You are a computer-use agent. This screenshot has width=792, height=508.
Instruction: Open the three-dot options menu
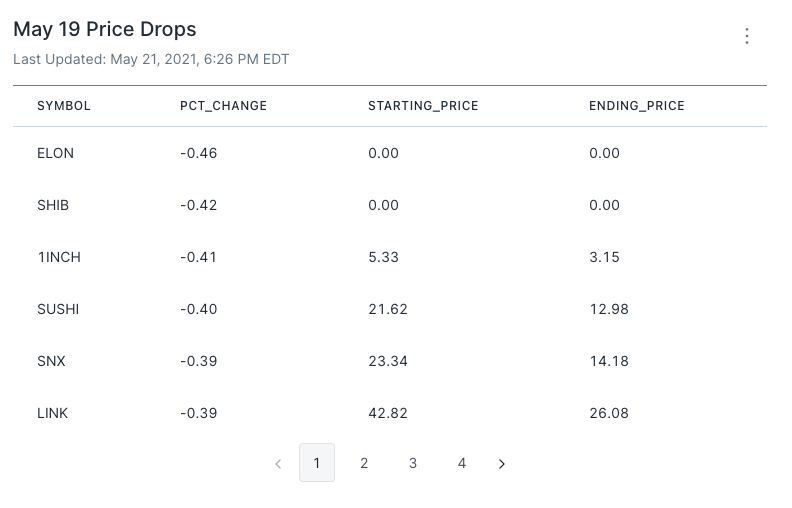(747, 36)
